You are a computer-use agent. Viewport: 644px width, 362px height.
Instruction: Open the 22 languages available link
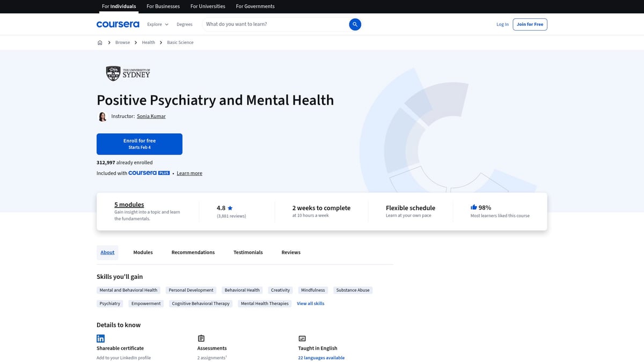[321, 357]
